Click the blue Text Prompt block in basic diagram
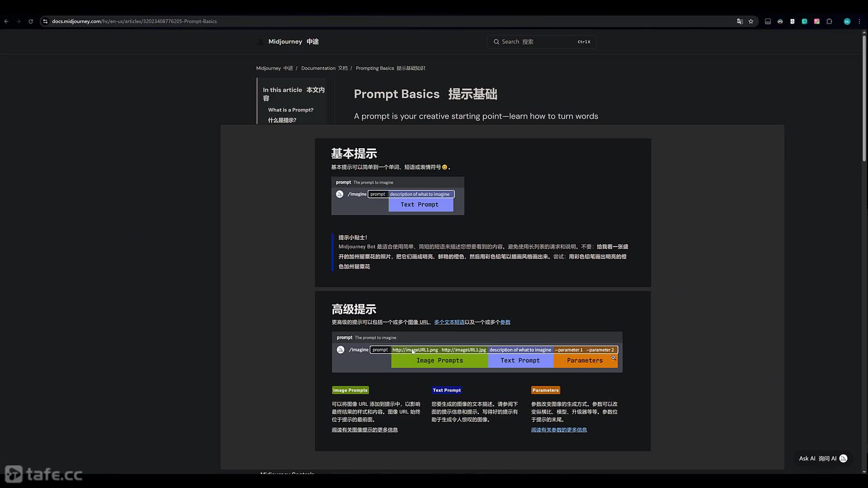 pos(420,205)
